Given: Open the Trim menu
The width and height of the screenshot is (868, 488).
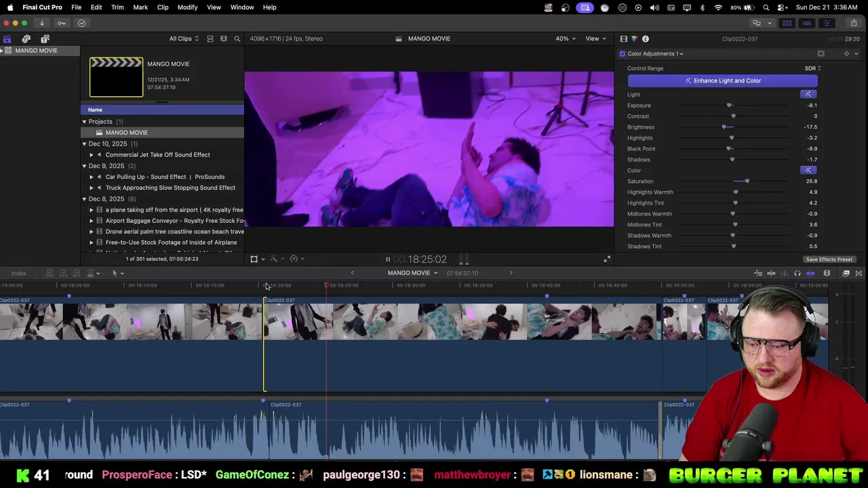Looking at the screenshot, I should 117,7.
